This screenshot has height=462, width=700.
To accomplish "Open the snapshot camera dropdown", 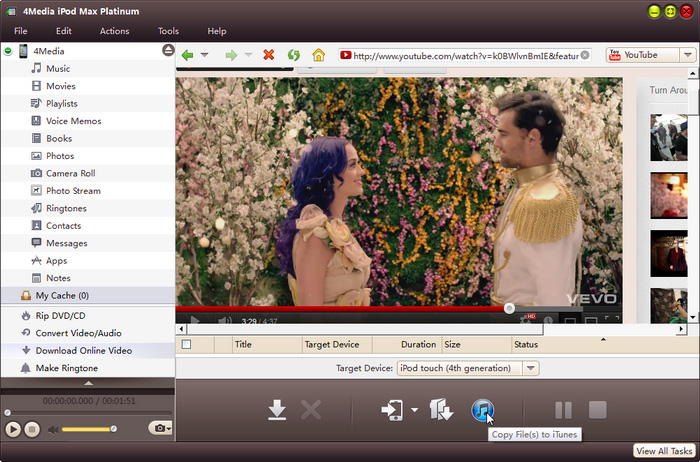I will (160, 428).
